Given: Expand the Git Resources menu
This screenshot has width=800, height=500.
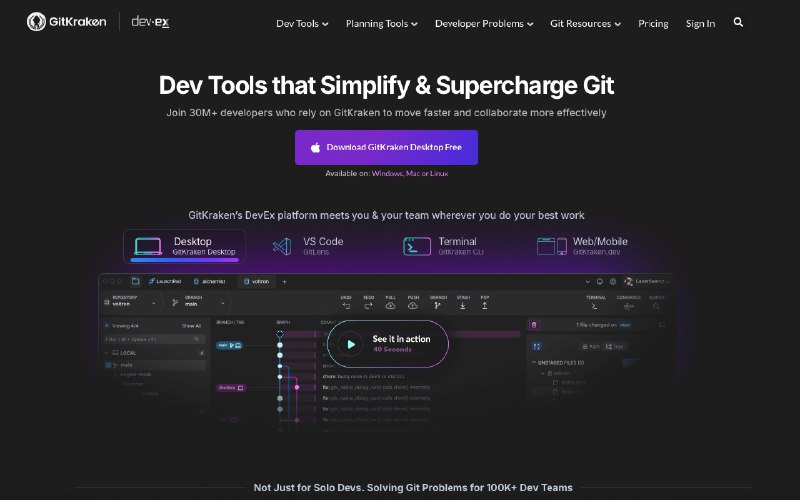Looking at the screenshot, I should (585, 23).
